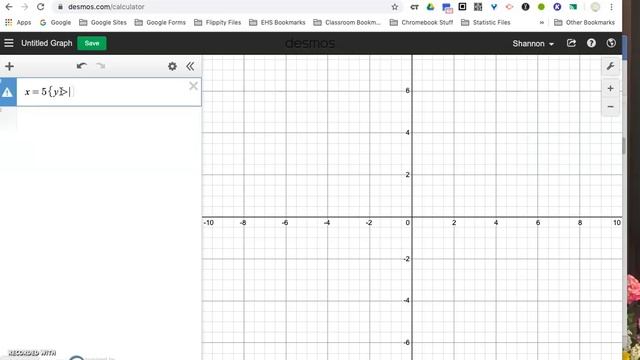
Task: Open the Flippity Files bookmark folder
Action: pos(218,22)
